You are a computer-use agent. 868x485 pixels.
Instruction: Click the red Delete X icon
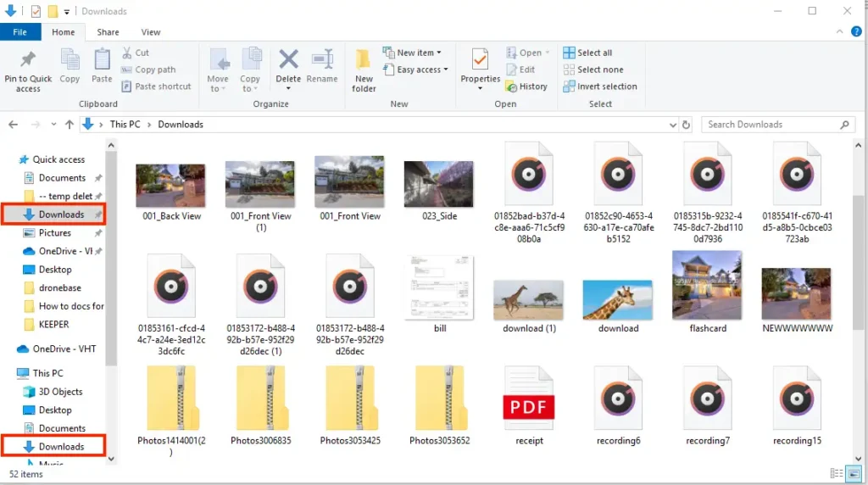pos(288,59)
